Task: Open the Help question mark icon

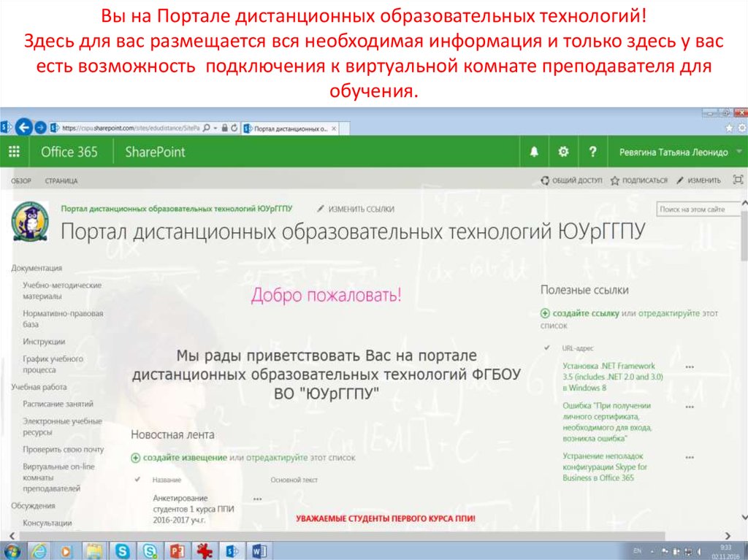Action: click(x=592, y=152)
